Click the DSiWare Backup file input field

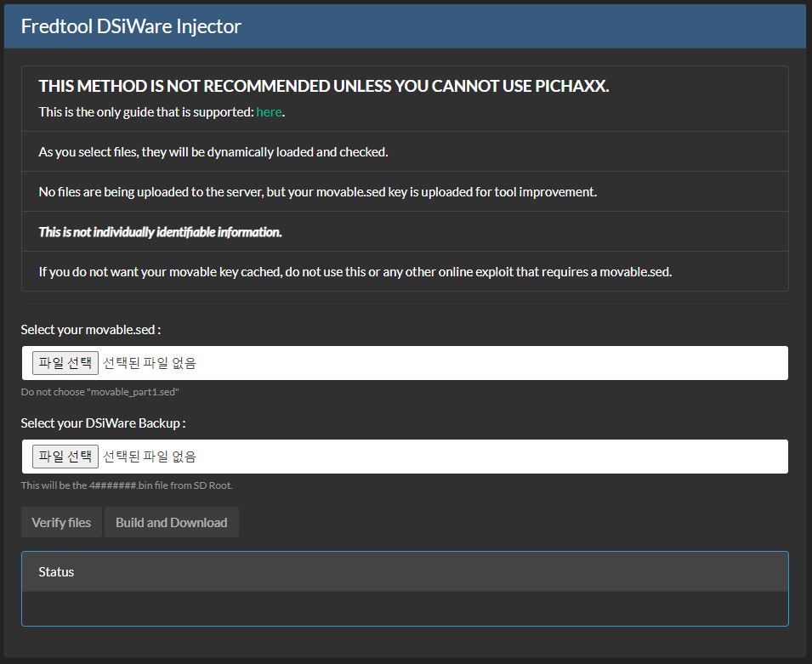405,457
